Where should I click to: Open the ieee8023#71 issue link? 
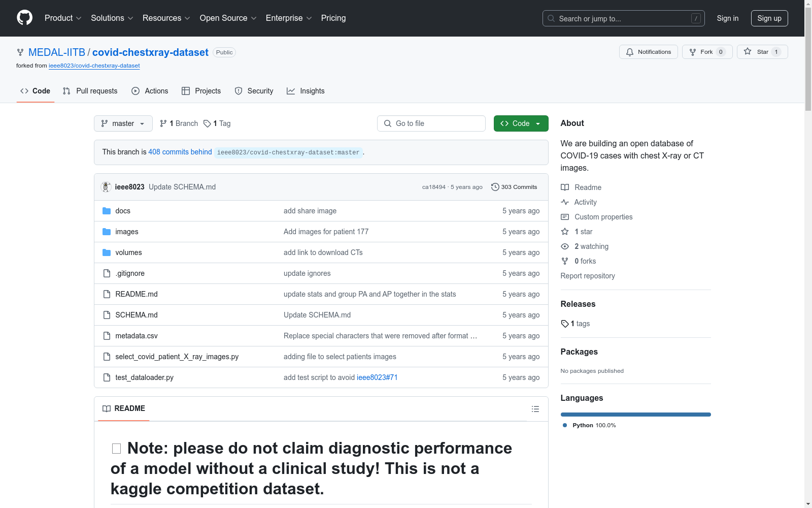pos(377,377)
